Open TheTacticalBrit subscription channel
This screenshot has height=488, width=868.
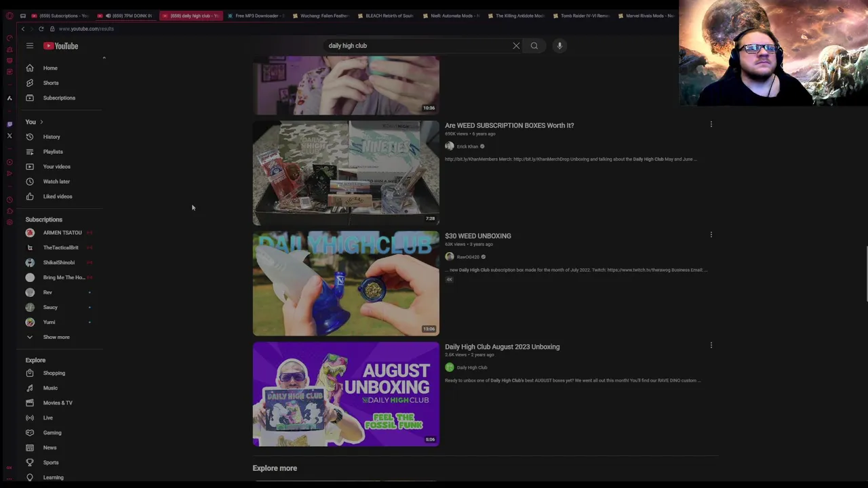(62, 247)
